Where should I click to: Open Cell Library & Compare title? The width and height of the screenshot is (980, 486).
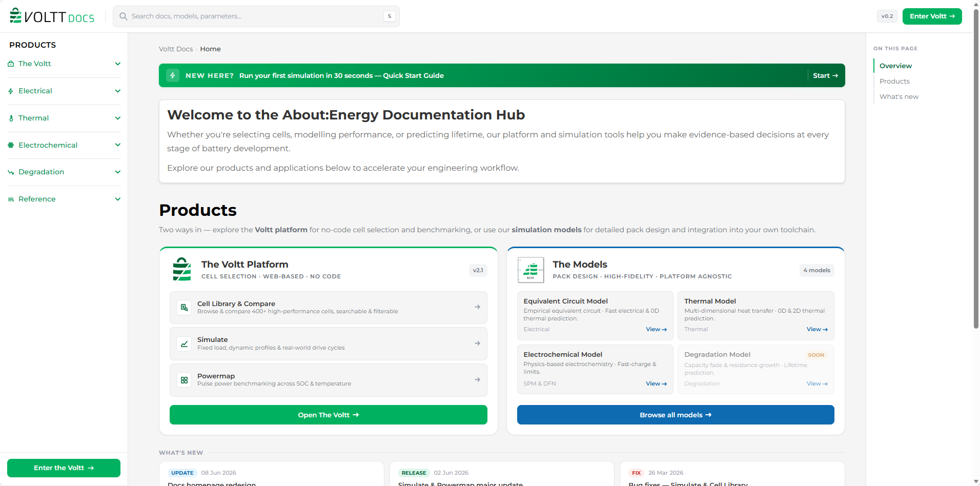coord(236,304)
